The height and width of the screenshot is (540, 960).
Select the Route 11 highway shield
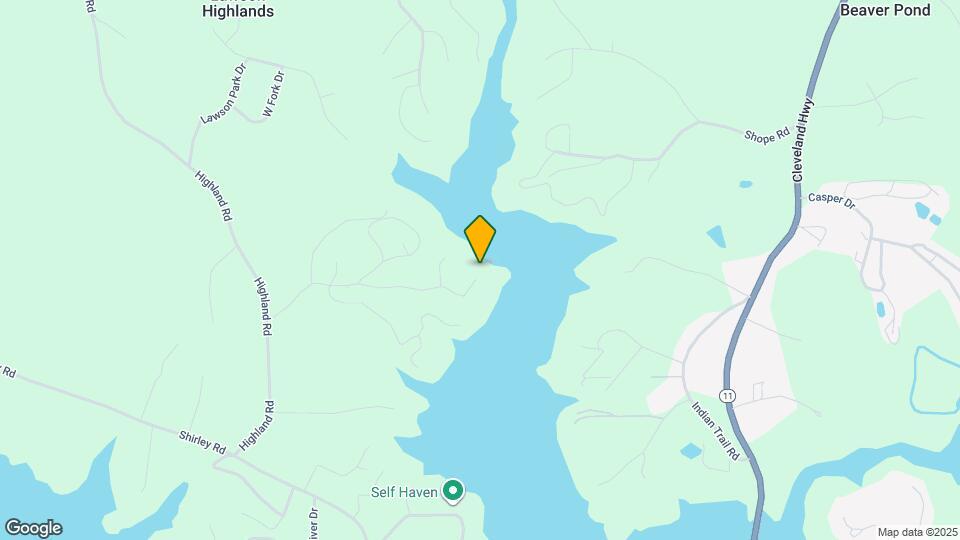[727, 396]
